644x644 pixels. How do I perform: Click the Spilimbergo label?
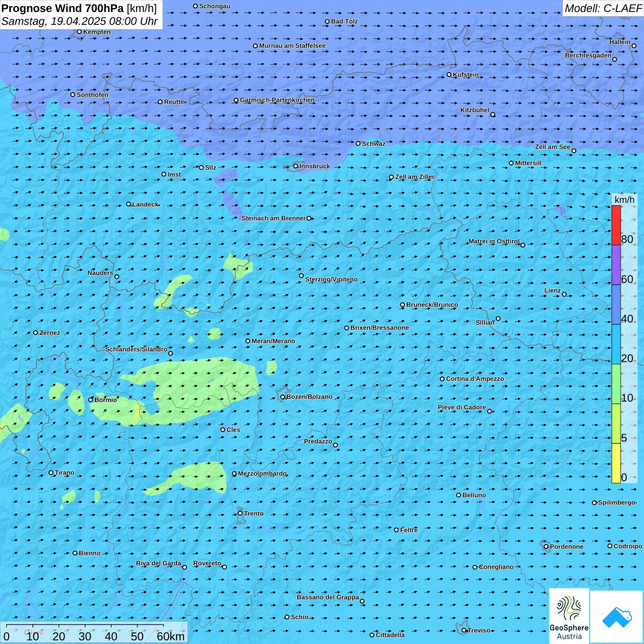click(616, 502)
